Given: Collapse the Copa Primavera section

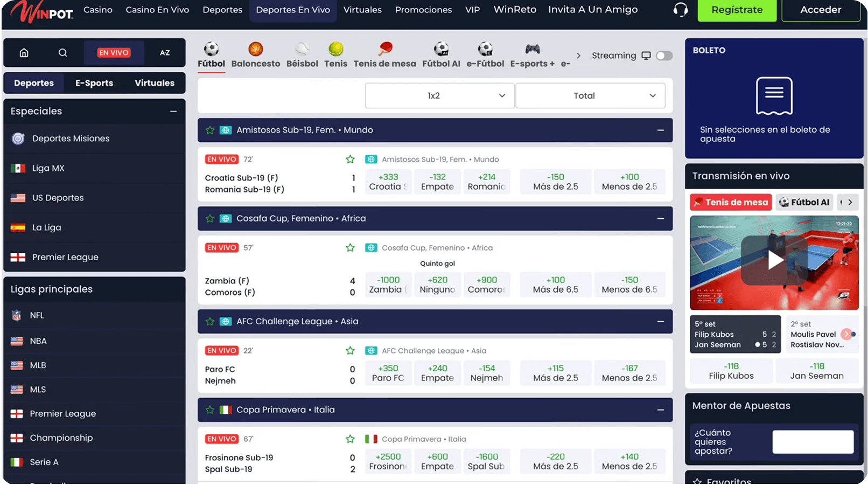Looking at the screenshot, I should (x=661, y=410).
